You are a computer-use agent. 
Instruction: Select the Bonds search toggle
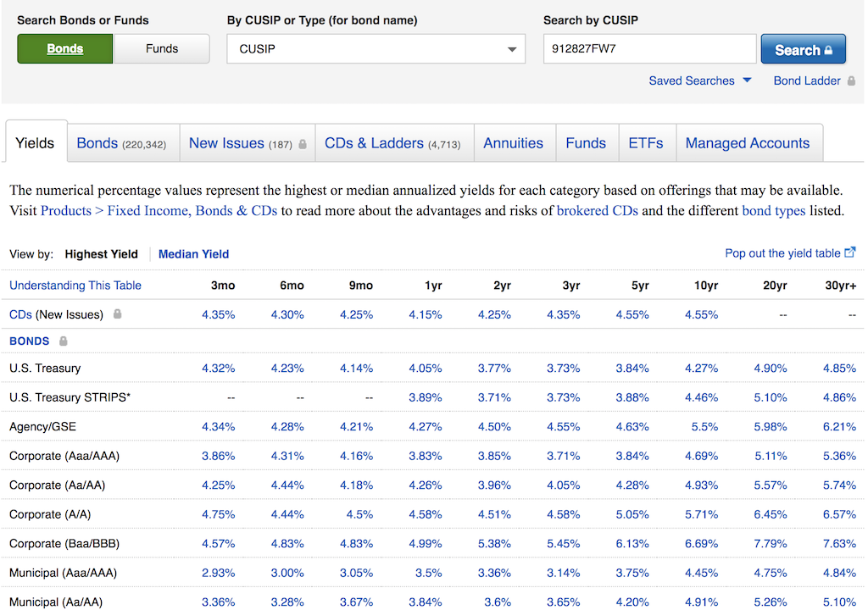coord(64,49)
